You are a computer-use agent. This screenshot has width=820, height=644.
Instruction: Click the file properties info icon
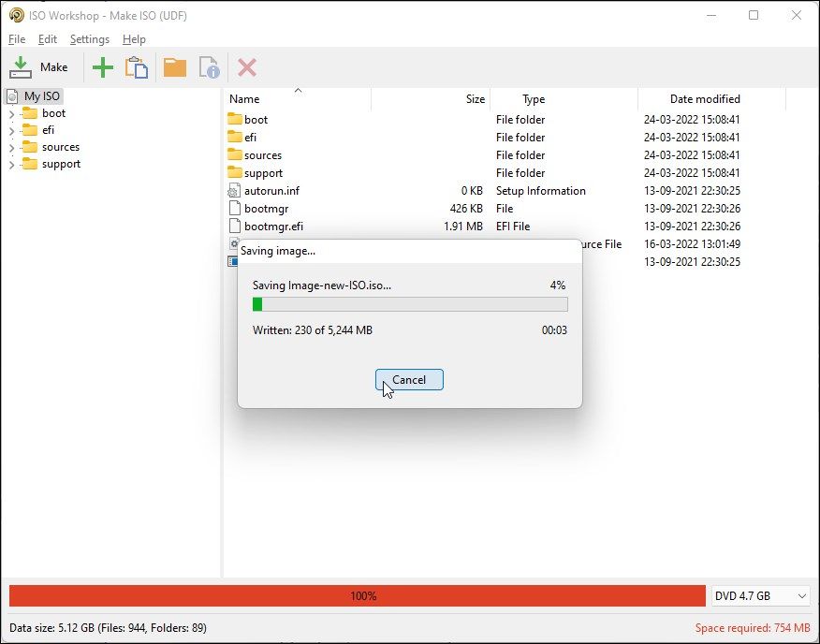[208, 66]
